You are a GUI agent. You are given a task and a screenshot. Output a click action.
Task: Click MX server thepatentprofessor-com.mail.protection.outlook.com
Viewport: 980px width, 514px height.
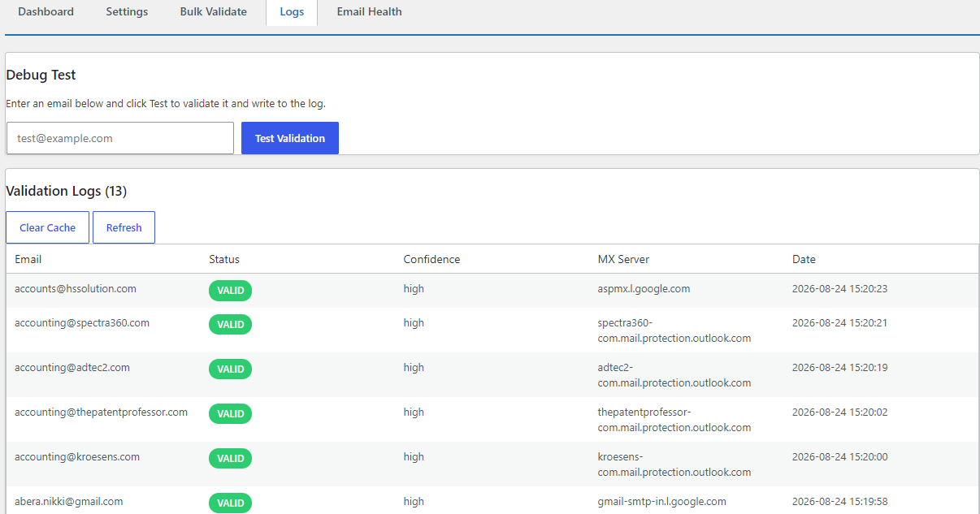(x=674, y=420)
